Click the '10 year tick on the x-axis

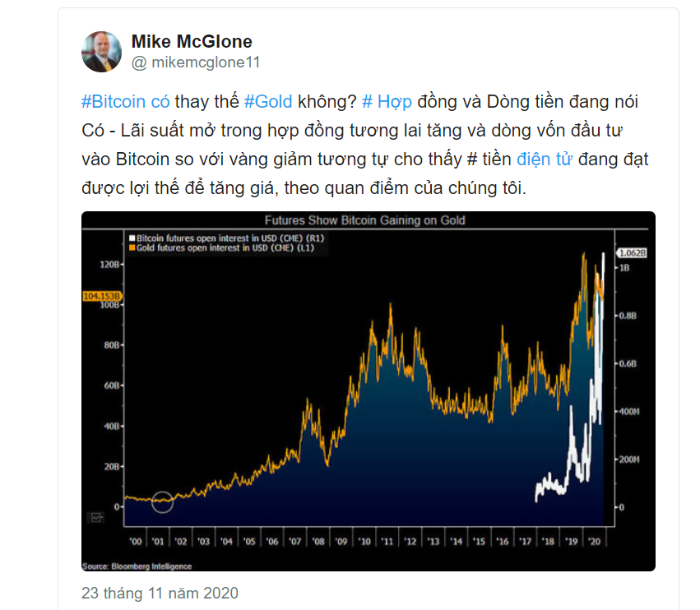[x=364, y=541]
